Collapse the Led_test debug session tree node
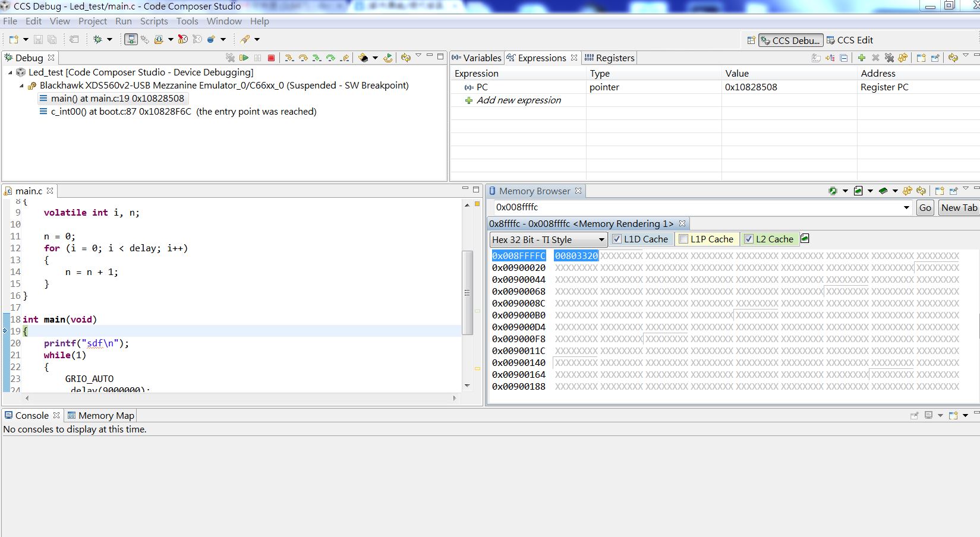Viewport: 980px width, 537px height. 10,72
